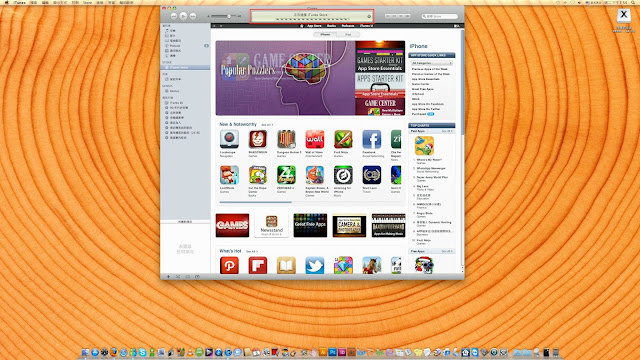Click the add playlist plus button

168,277
